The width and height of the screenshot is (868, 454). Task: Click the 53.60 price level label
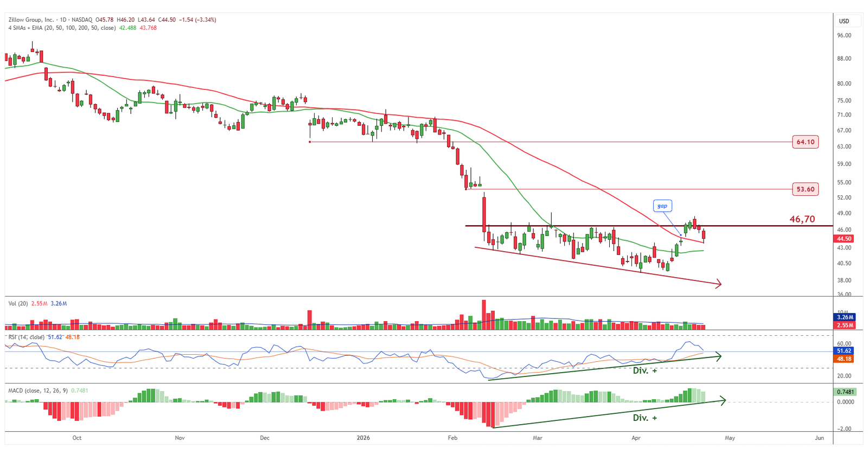[805, 189]
